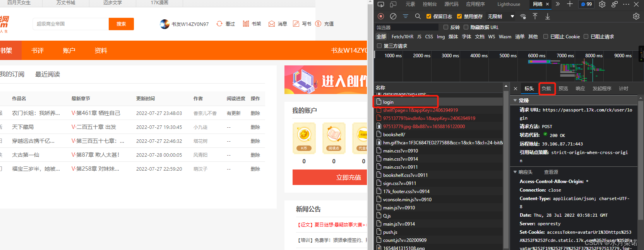Click the export HAR download arrow icon

pyautogui.click(x=548, y=16)
